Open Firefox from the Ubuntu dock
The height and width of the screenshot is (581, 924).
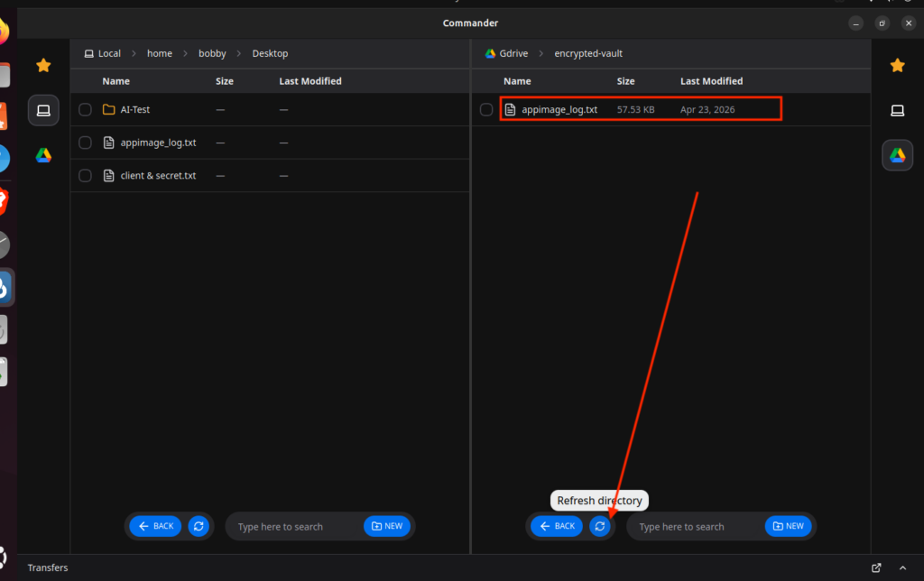(3, 32)
